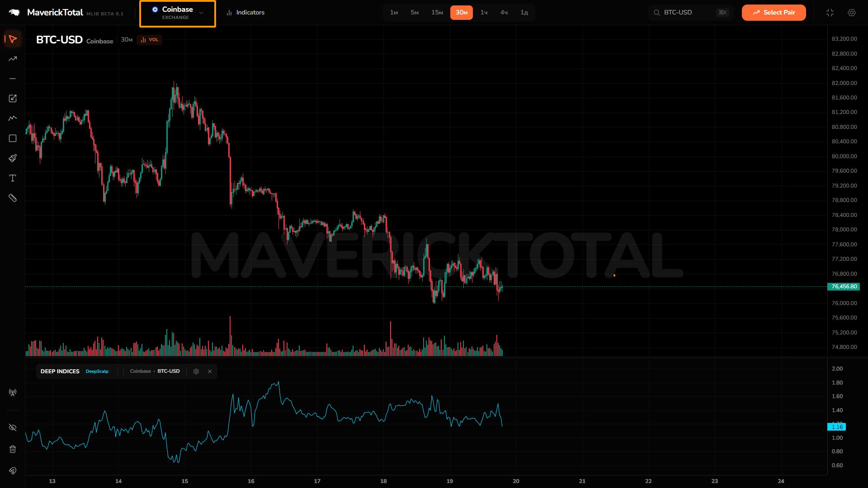This screenshot has height=488, width=868.
Task: Click the BTC-USD search field
Action: coord(691,13)
